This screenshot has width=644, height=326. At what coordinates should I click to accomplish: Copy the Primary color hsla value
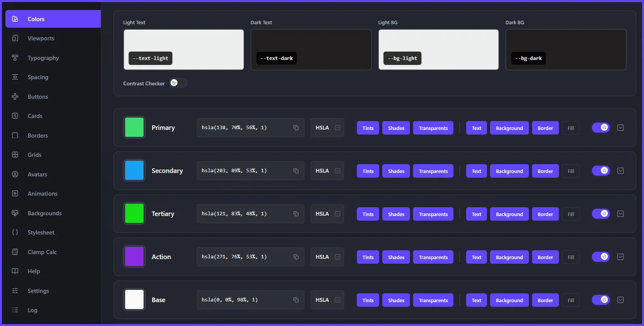coord(296,128)
